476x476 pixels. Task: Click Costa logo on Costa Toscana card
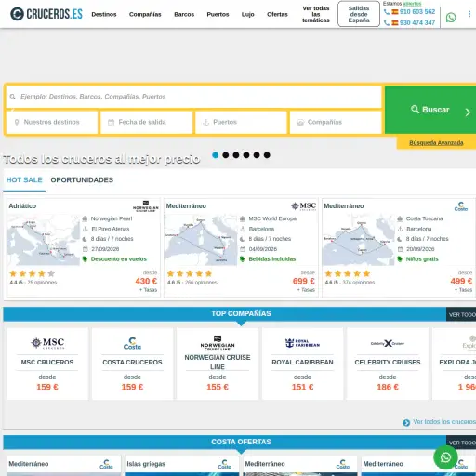(x=461, y=206)
